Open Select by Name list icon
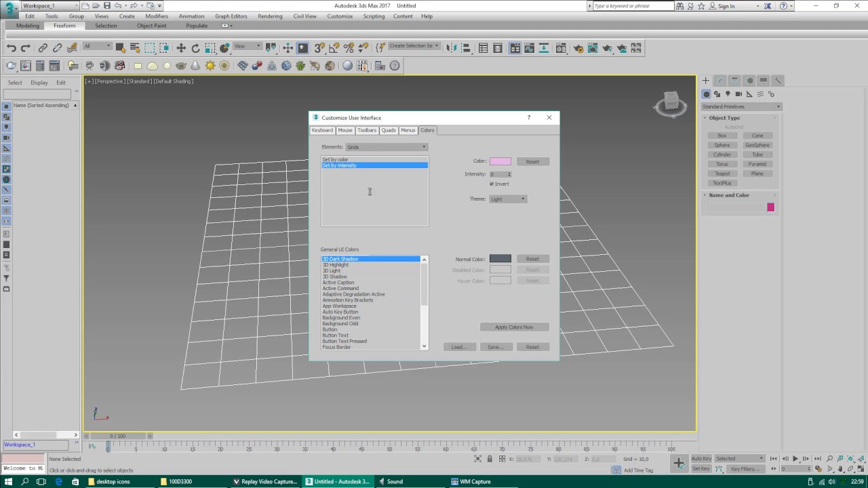 pos(134,48)
